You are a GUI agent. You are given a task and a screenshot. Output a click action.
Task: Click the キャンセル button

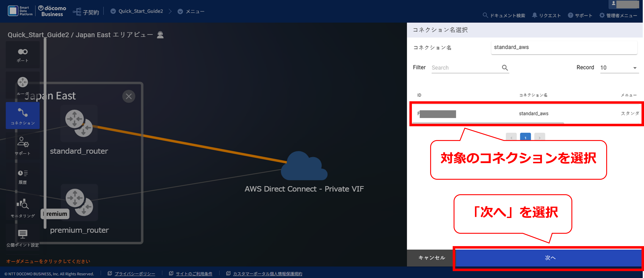coord(432,258)
